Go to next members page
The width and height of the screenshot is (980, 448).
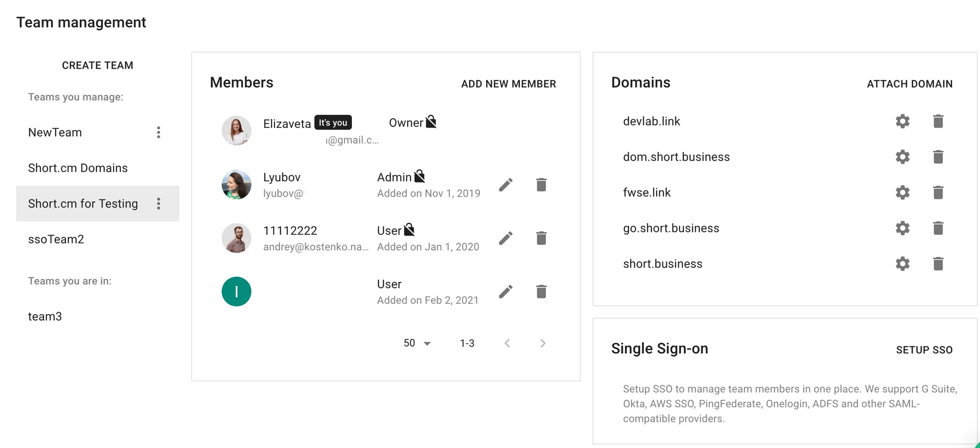[543, 343]
